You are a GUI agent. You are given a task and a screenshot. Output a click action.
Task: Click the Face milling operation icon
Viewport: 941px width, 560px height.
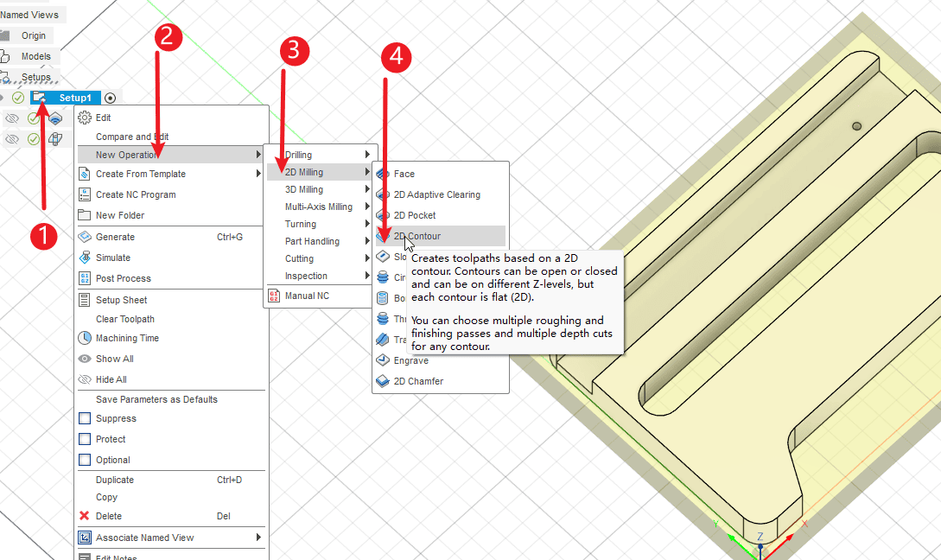pyautogui.click(x=383, y=174)
